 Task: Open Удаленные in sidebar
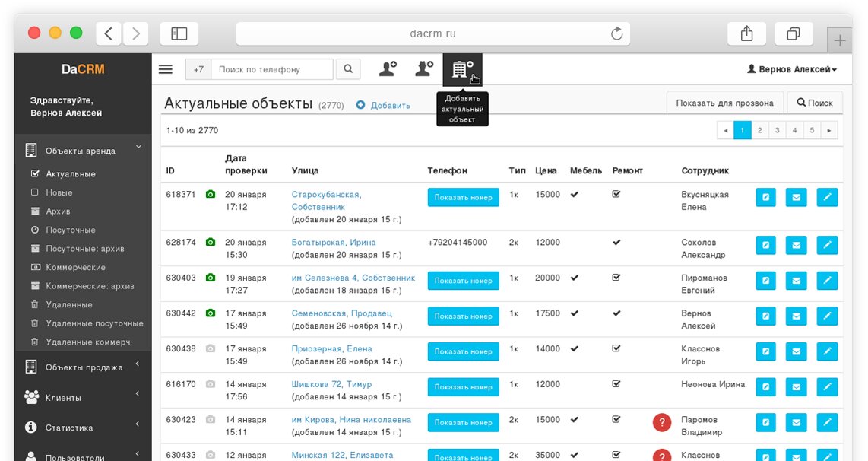[68, 304]
